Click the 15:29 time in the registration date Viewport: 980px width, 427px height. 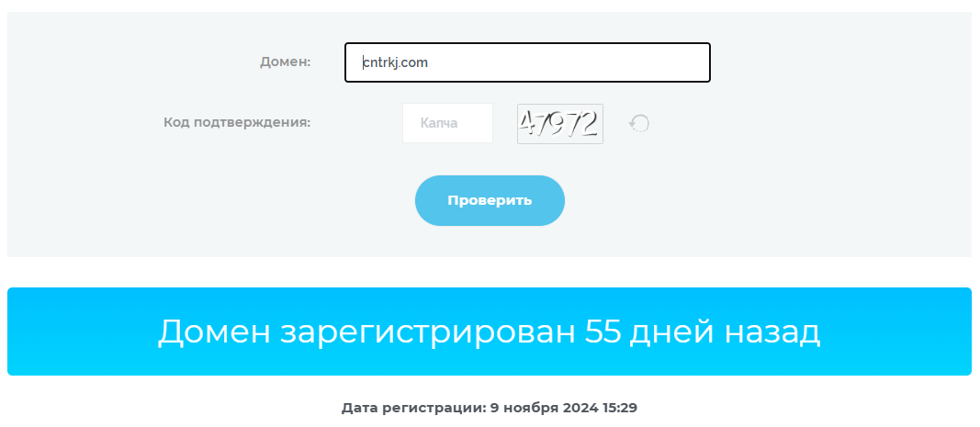click(619, 409)
